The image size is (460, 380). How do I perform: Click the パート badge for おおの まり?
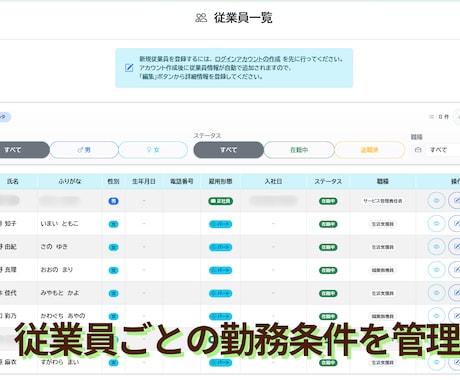pos(220,270)
